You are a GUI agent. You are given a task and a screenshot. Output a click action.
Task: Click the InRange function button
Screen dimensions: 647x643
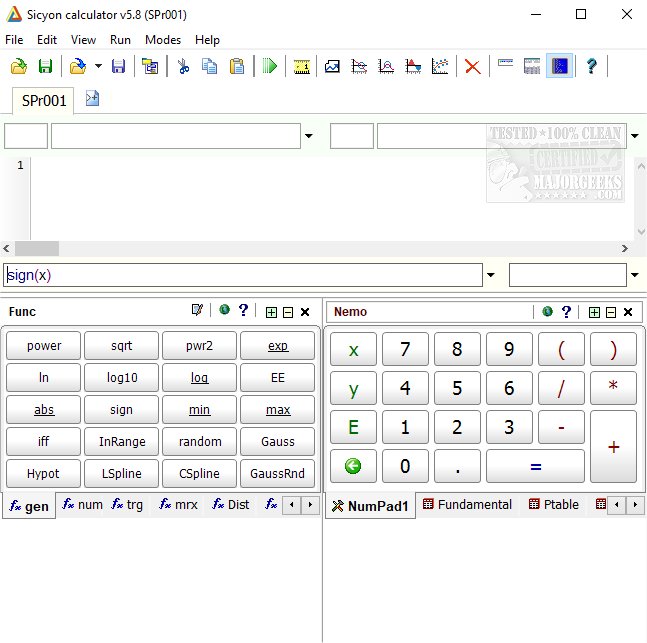(x=121, y=442)
